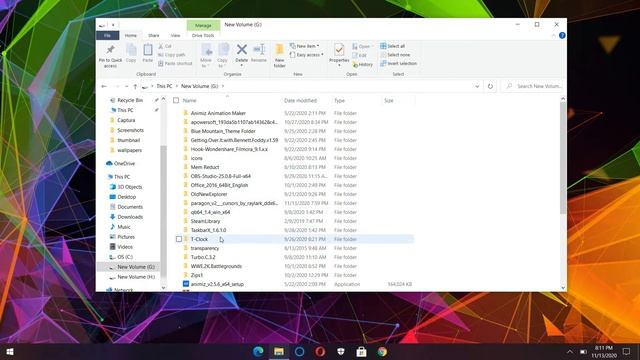
Task: Tick the select-all checkbox in Name header
Action: tap(176, 100)
